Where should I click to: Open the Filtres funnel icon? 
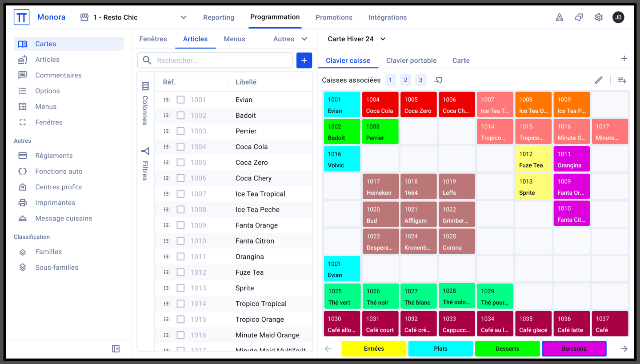(145, 152)
